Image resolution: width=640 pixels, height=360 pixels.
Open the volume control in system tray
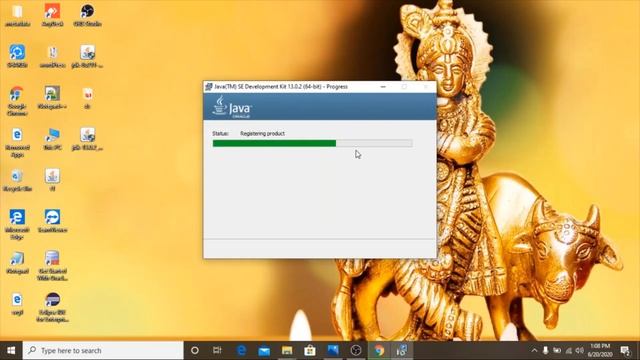(580, 350)
